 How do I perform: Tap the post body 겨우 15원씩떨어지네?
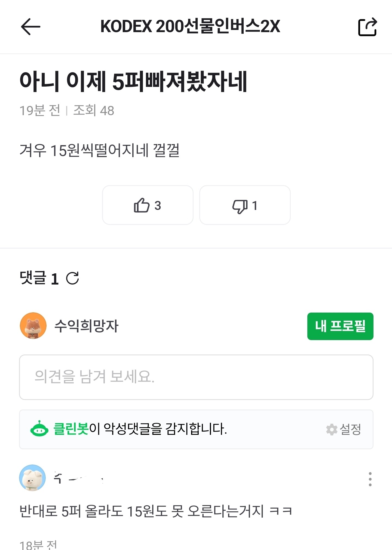pos(99,150)
